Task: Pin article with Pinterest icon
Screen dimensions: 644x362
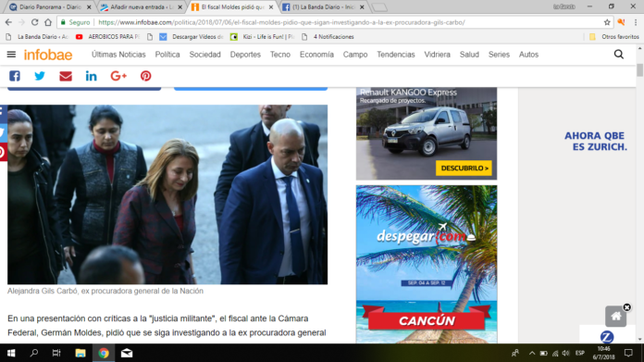Action: click(146, 76)
